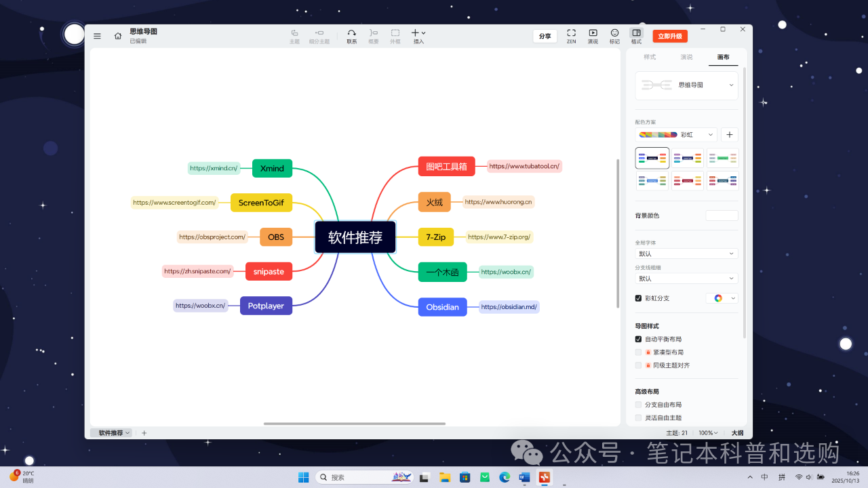Enter ZEN mode

[571, 36]
